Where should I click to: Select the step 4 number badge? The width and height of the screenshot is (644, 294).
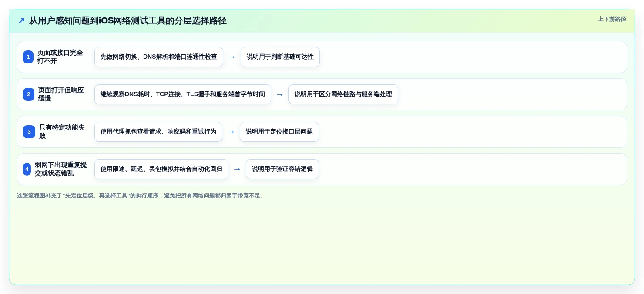[x=27, y=169]
